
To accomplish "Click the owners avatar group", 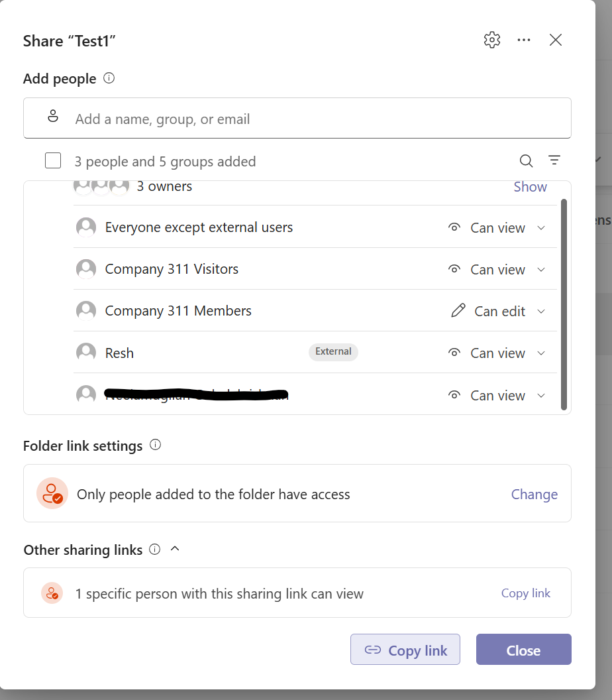I will click(x=101, y=187).
